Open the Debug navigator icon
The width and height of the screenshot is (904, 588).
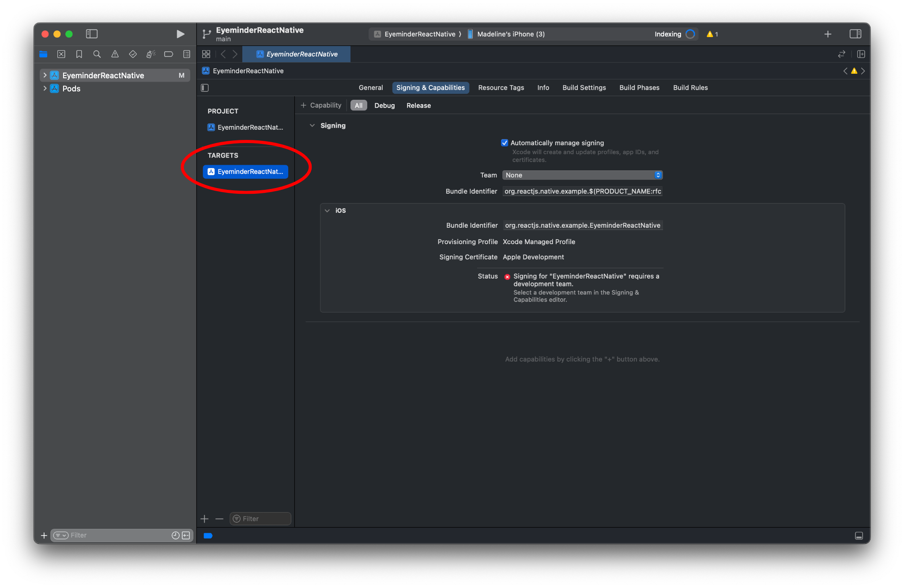[151, 54]
